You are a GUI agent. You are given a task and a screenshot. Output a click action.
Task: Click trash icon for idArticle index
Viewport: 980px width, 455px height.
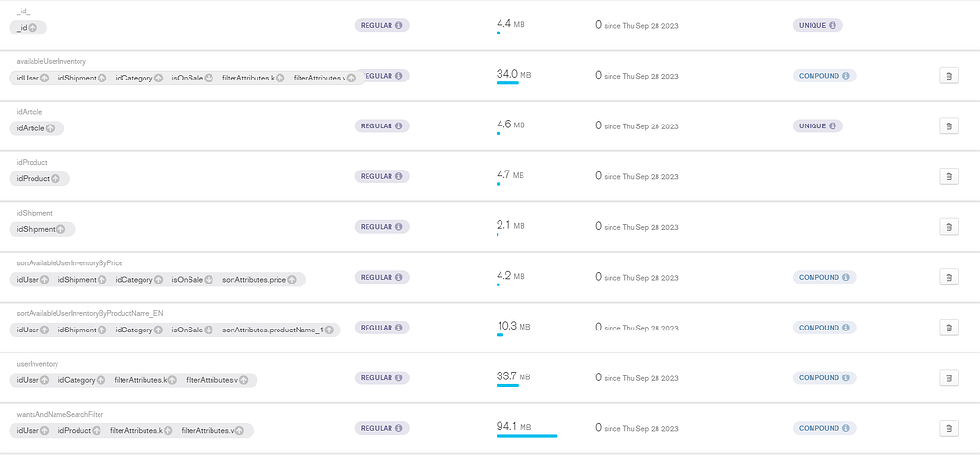click(948, 125)
